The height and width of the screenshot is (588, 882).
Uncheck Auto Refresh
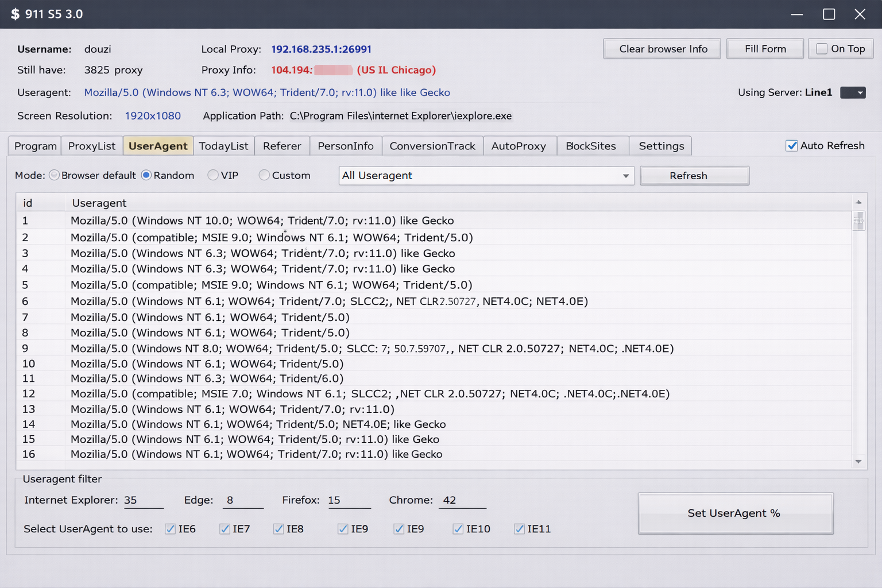[792, 145]
